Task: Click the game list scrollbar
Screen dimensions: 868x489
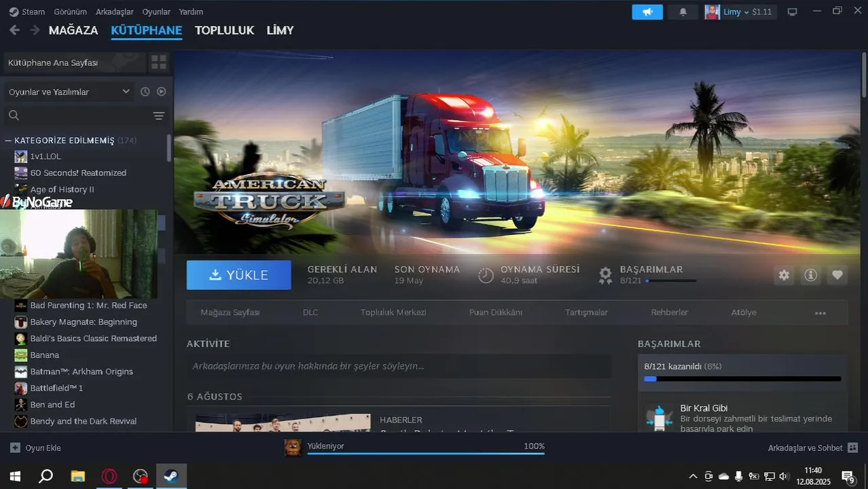Action: click(169, 147)
